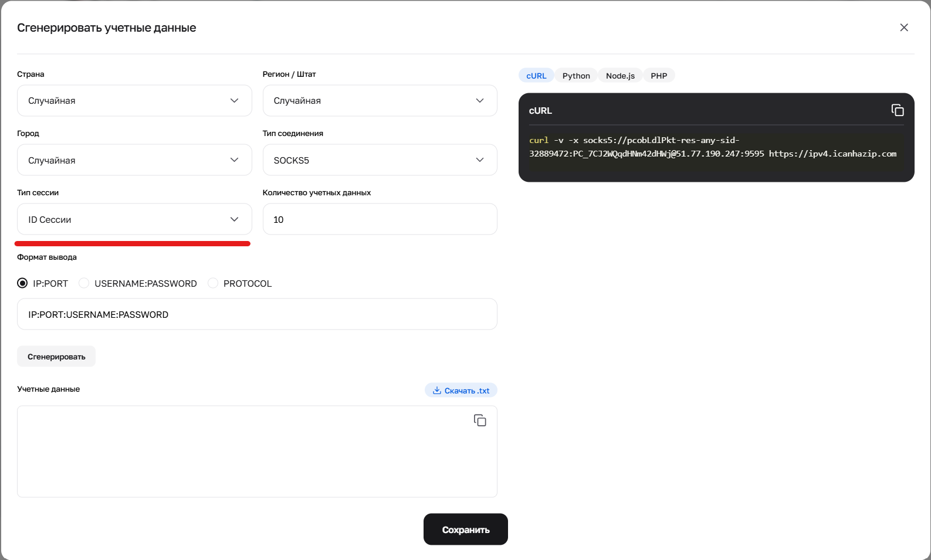Switch to the Python code tab
931x560 pixels.
click(x=575, y=76)
